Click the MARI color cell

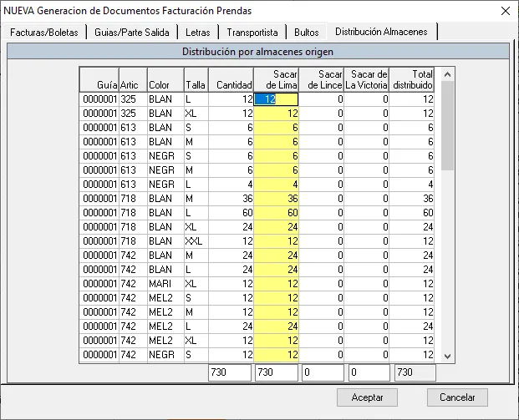click(165, 284)
